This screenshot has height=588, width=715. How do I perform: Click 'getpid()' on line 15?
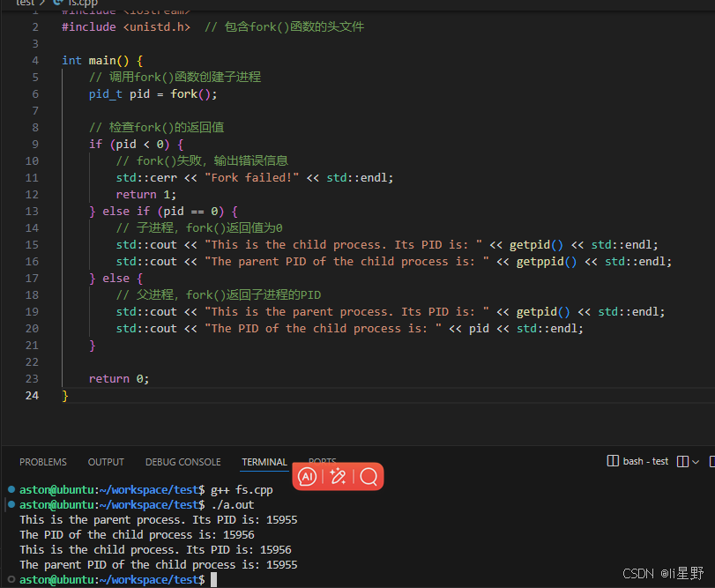tap(536, 245)
